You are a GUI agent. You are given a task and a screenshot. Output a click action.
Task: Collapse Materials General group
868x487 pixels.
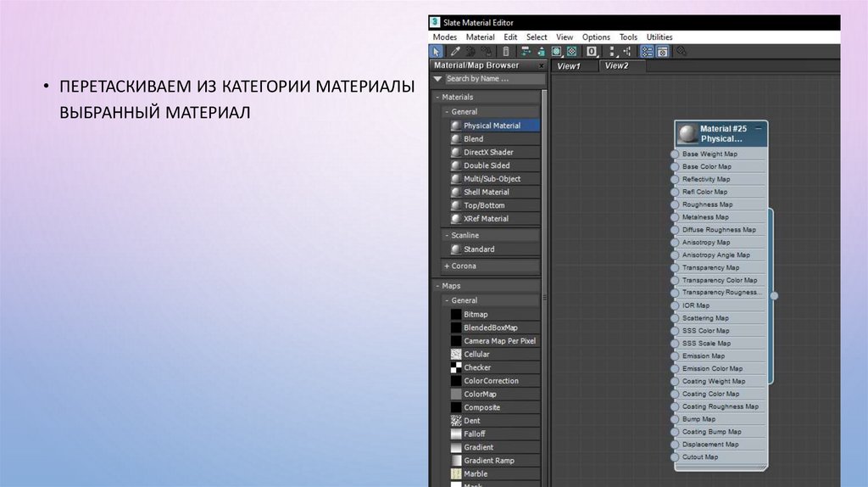click(447, 111)
